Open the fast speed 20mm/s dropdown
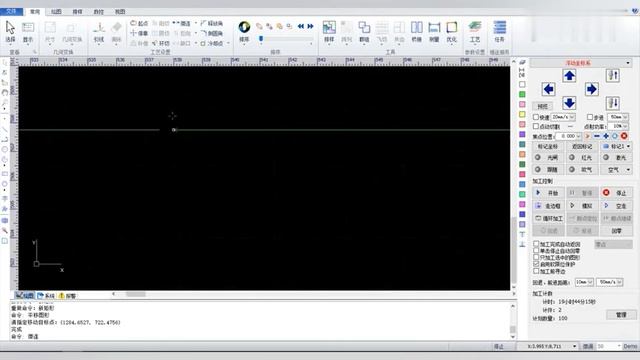The width and height of the screenshot is (640, 360). 572,117
